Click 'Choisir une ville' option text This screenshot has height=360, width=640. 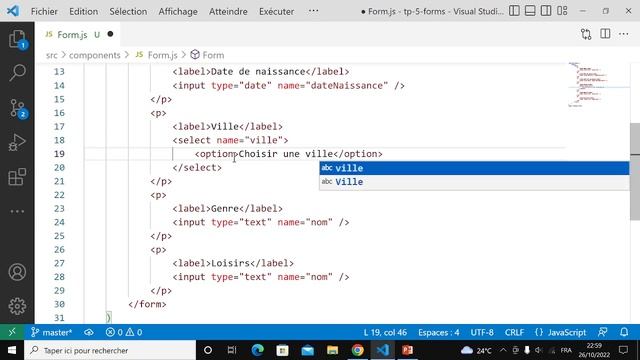click(286, 154)
